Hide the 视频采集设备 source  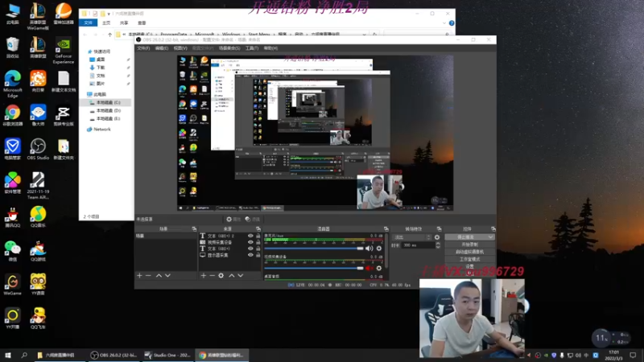coord(250,242)
